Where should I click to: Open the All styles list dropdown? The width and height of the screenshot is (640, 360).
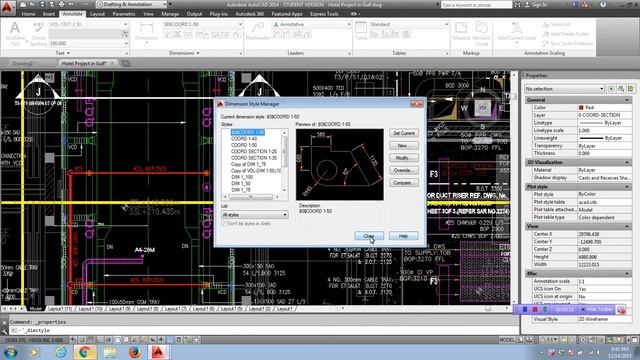[x=254, y=215]
